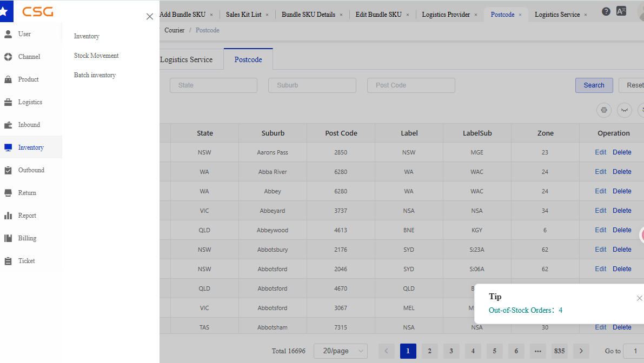Click the Zone column header
Screen dimensions: 644x363
(546, 133)
